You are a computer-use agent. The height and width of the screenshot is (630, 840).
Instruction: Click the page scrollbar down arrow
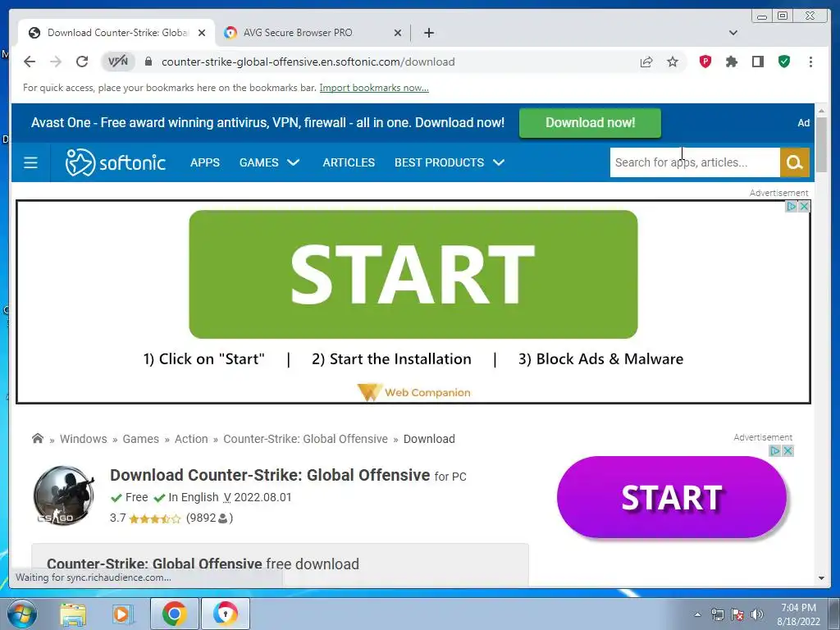tap(821, 578)
